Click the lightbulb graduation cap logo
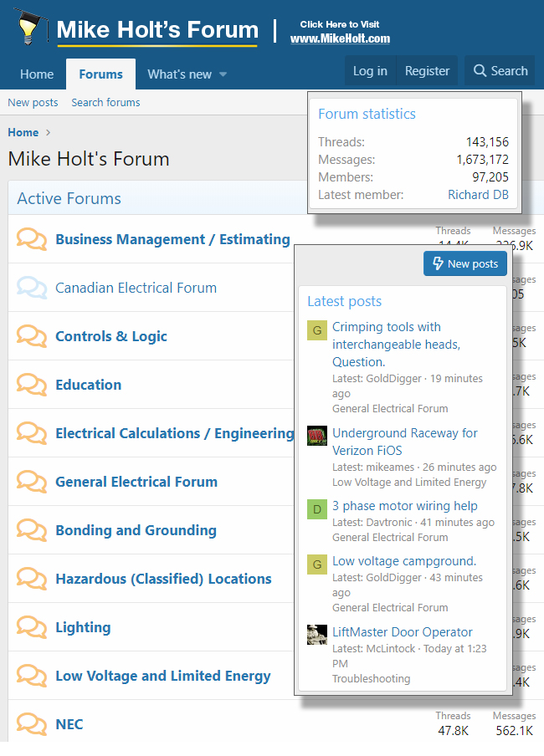544x756 pixels. pyautogui.click(x=27, y=27)
